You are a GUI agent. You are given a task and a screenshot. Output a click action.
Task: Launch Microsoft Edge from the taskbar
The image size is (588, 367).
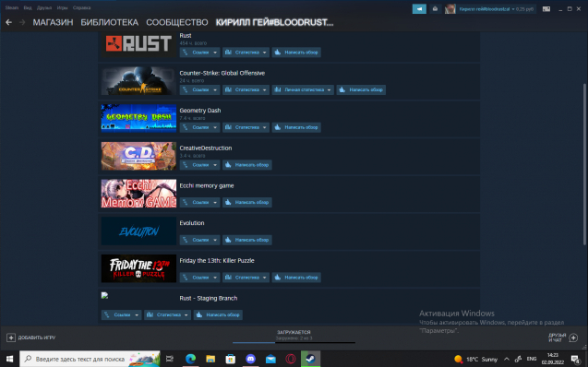coord(190,359)
